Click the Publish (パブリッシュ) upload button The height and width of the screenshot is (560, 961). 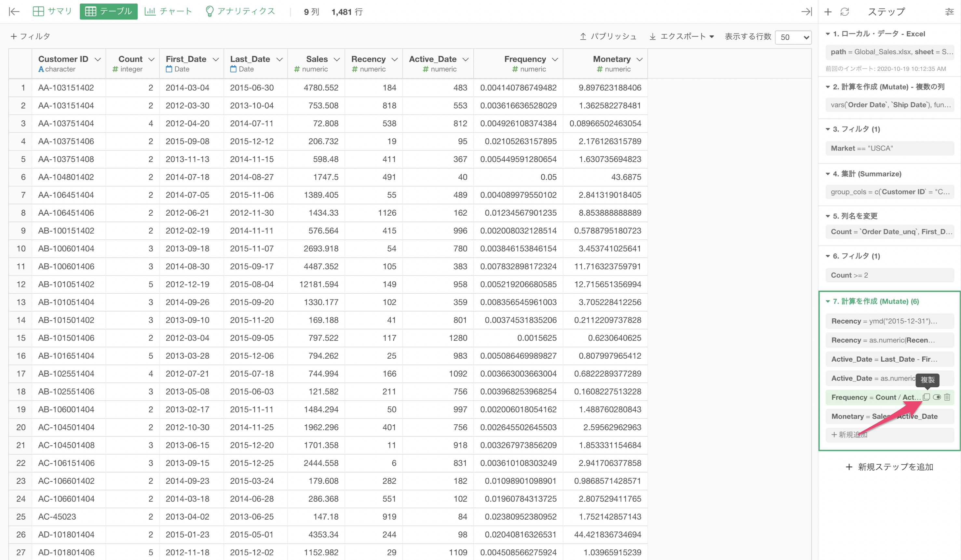[x=608, y=37]
